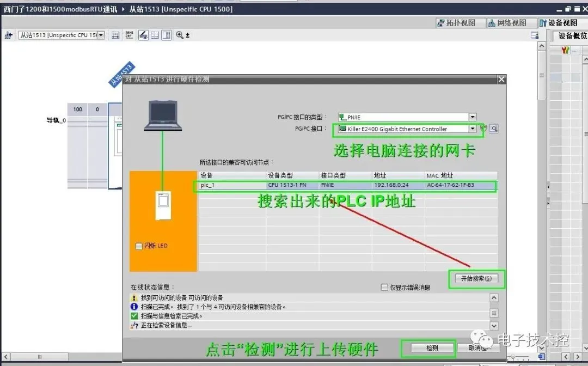This screenshot has height=366, width=588.
Task: Minimize the editor window
Action: [x=560, y=9]
